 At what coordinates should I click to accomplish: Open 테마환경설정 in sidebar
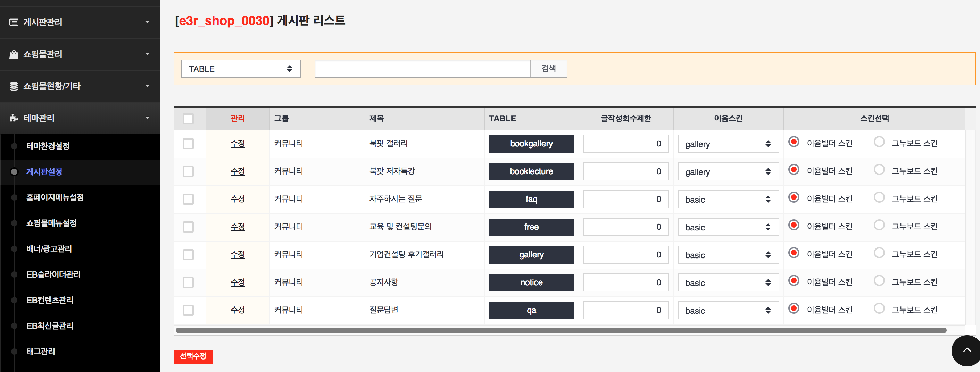point(48,146)
